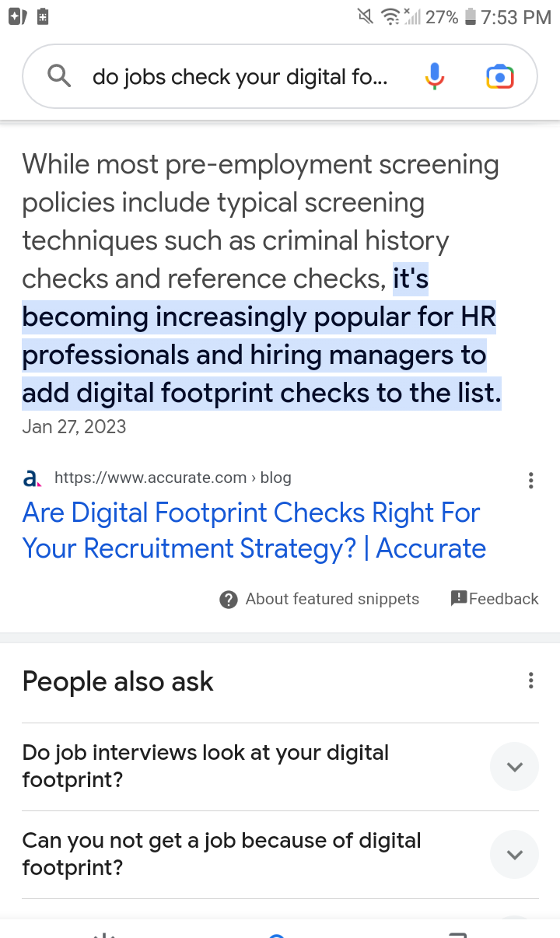Open three-dot menu beside accurate.com result
This screenshot has width=560, height=938.
pyautogui.click(x=530, y=480)
